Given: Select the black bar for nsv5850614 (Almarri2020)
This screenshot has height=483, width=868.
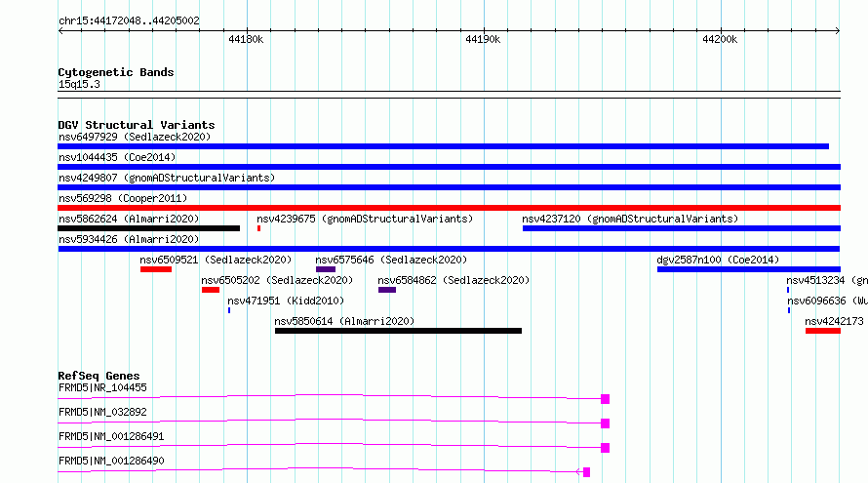Looking at the screenshot, I should [398, 331].
